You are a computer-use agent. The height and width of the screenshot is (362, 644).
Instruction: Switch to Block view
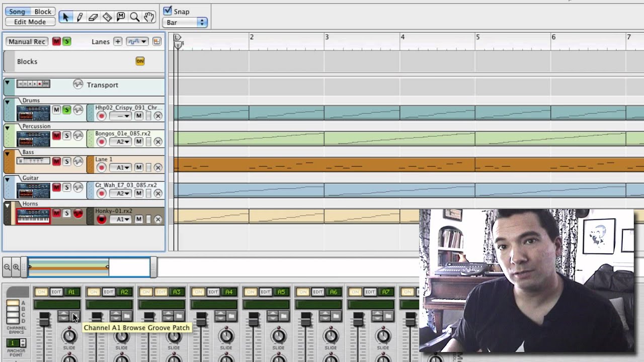(x=43, y=12)
